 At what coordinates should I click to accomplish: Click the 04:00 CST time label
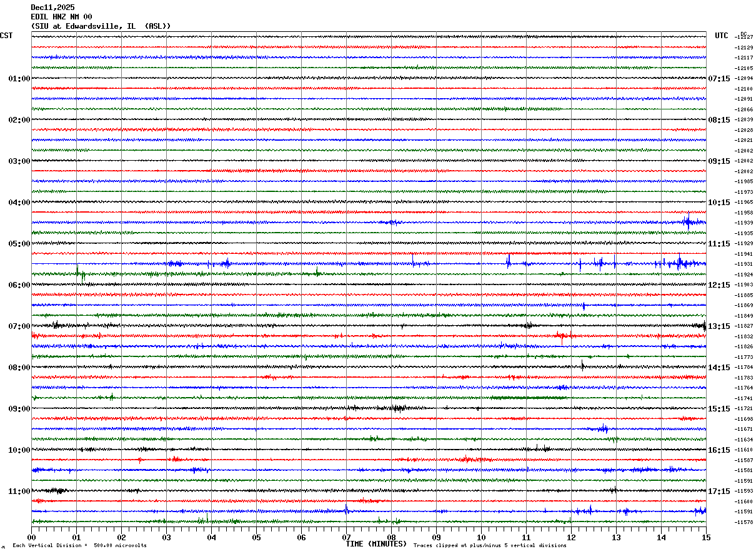point(19,203)
